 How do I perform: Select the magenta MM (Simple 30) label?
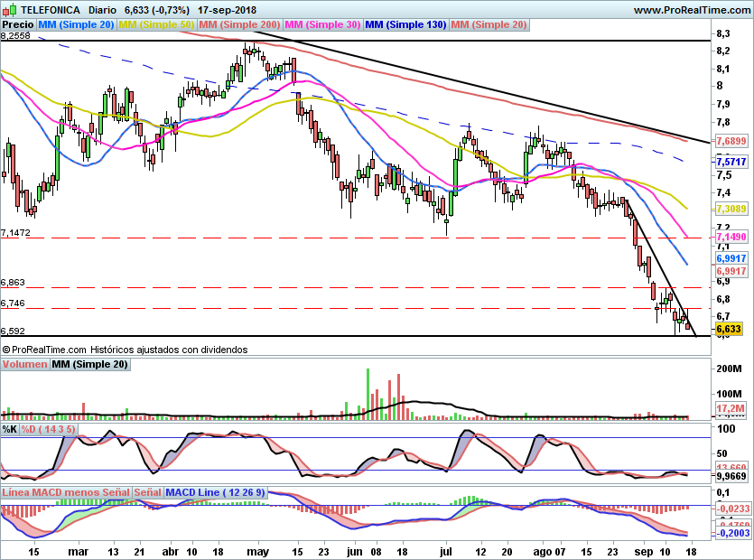323,24
